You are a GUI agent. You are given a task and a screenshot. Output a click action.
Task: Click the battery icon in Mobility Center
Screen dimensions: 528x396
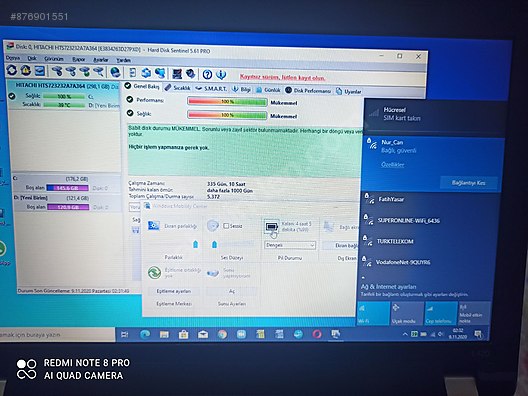pyautogui.click(x=271, y=227)
